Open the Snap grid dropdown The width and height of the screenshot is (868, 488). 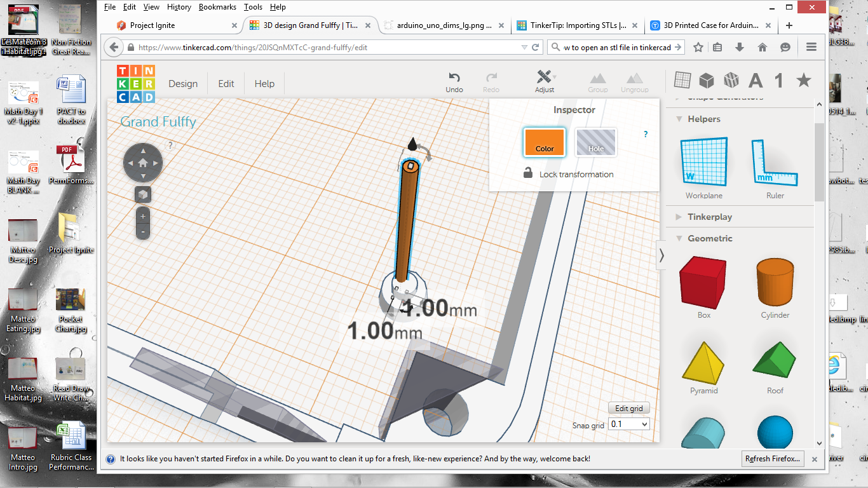(629, 424)
